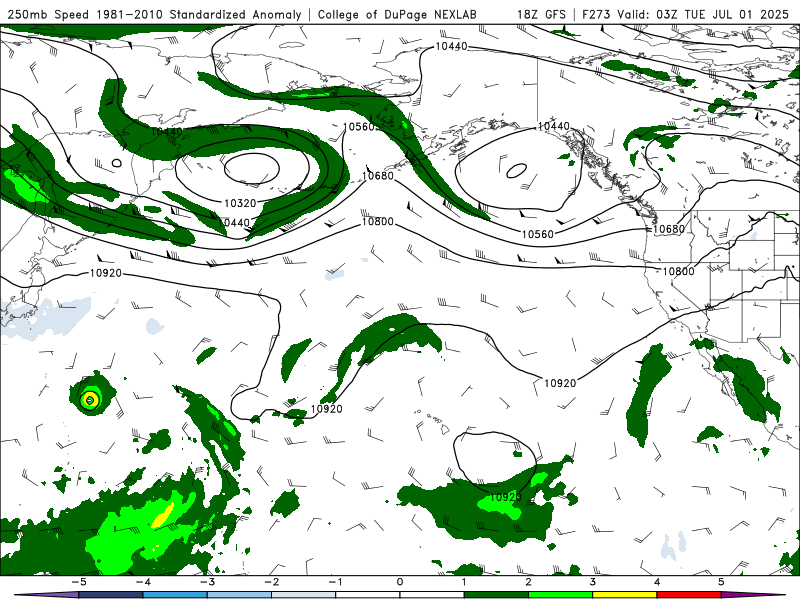Click the 10680 label near the Washington coast
This screenshot has width=800, height=600.
pos(669,229)
